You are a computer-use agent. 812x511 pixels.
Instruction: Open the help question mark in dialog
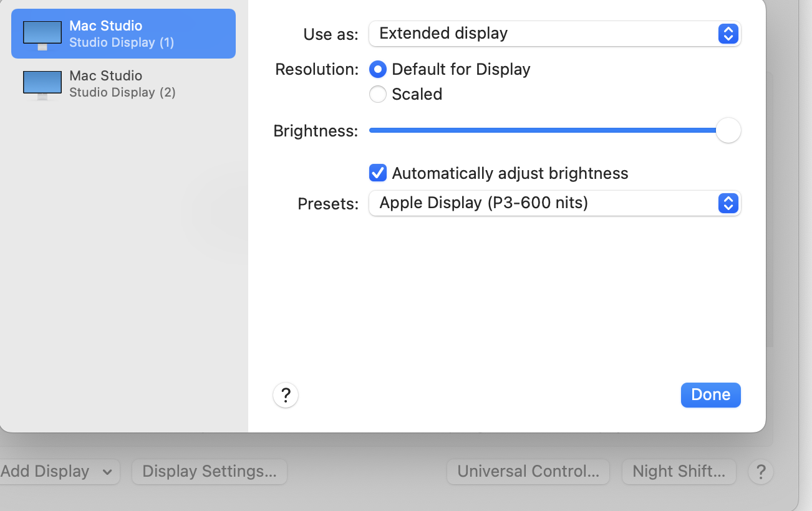point(286,395)
